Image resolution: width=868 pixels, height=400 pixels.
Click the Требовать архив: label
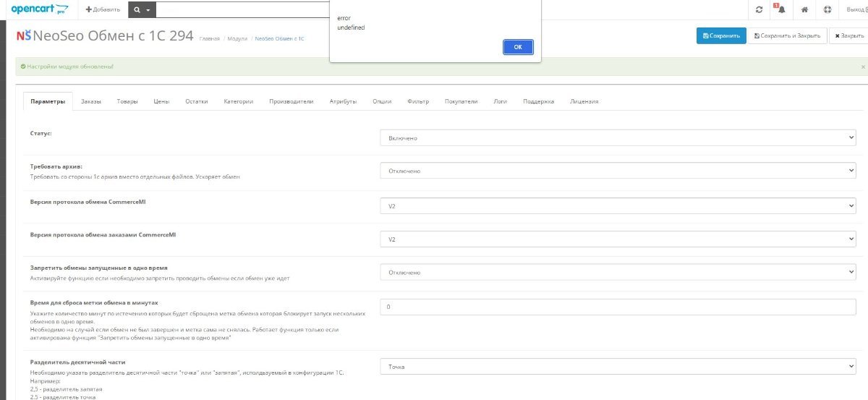click(56, 166)
